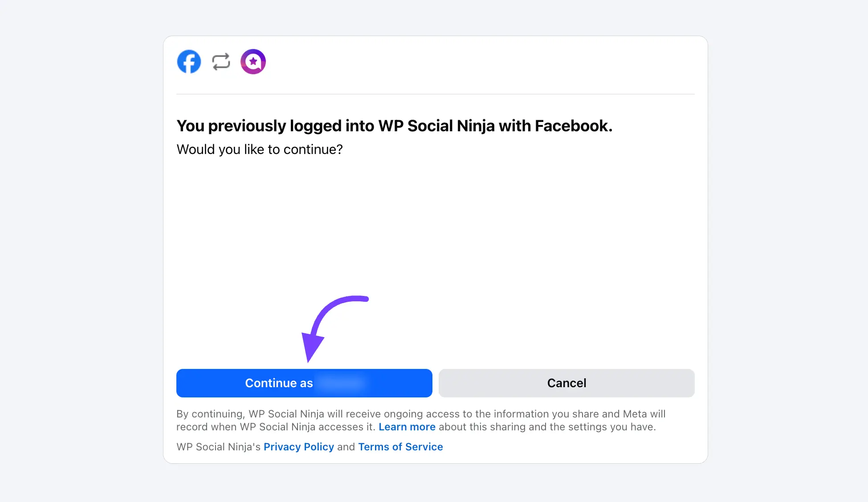Open Facebook by clicking its circular icon
The height and width of the screenshot is (502, 868).
click(x=189, y=62)
